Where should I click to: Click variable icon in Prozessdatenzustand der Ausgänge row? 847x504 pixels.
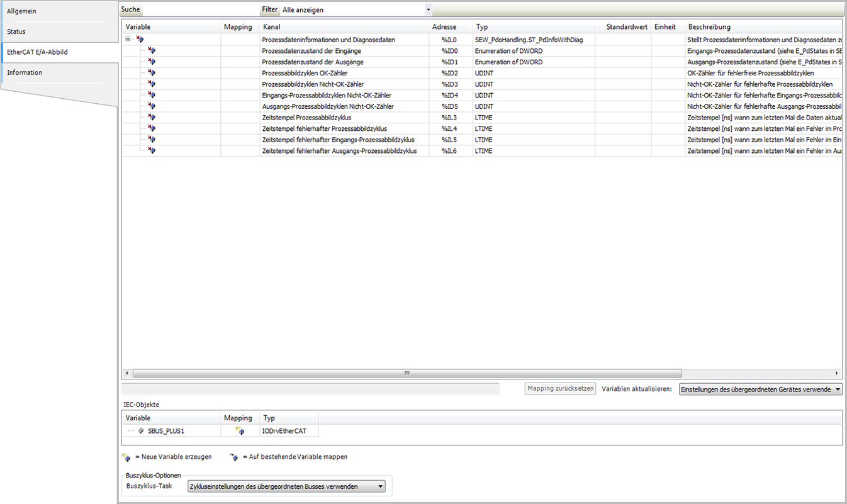click(151, 62)
